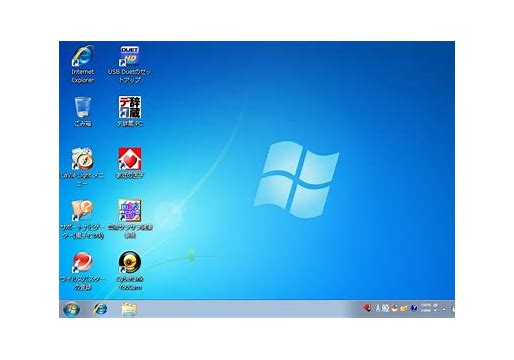The image size is (514, 360).
Task: Click the IME 般 conversion mode indicator
Action: [x=385, y=308]
